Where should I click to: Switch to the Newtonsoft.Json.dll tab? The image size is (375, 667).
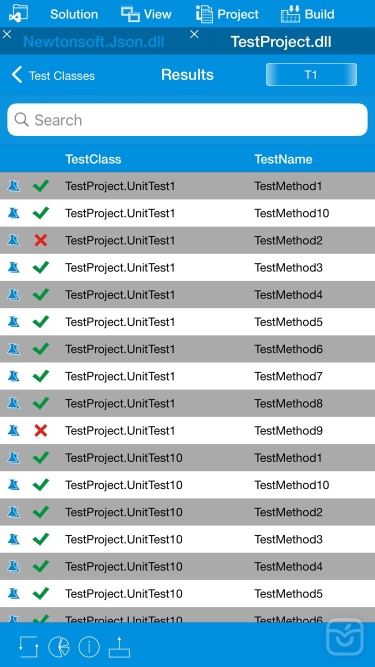coord(94,42)
